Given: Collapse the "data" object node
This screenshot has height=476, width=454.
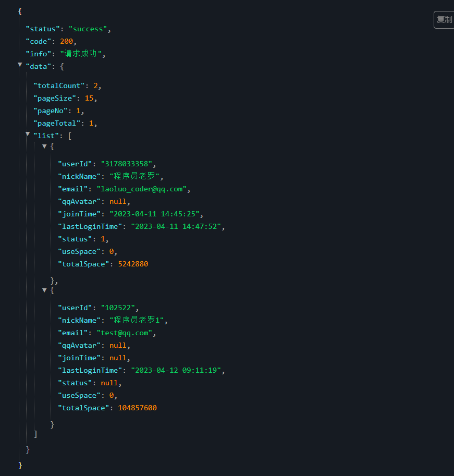Looking at the screenshot, I should (20, 64).
